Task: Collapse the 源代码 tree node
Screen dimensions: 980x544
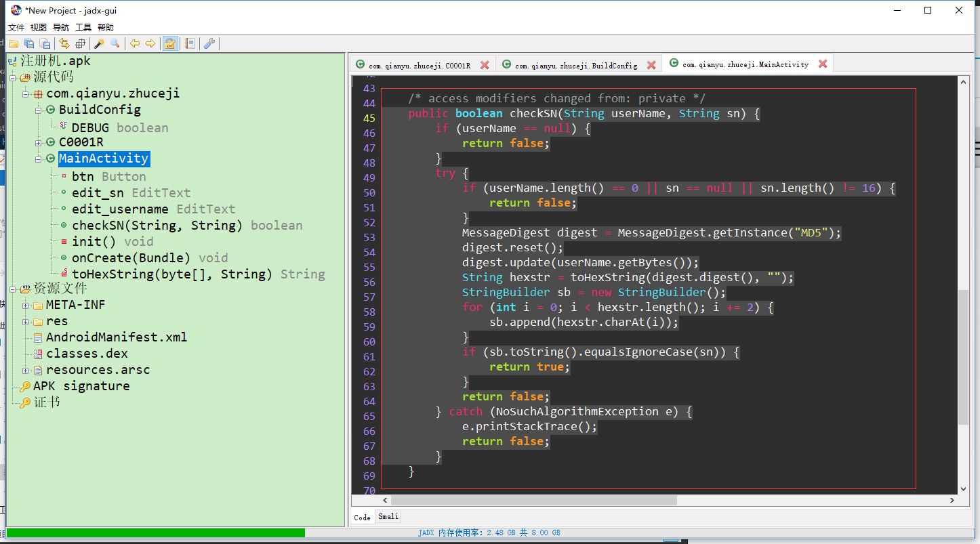Action: 13,77
